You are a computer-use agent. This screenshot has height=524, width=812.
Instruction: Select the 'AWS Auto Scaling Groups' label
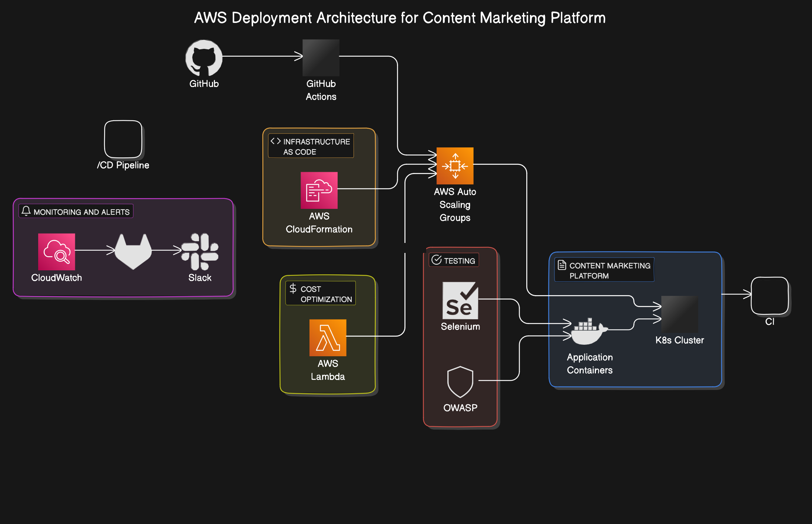point(455,205)
